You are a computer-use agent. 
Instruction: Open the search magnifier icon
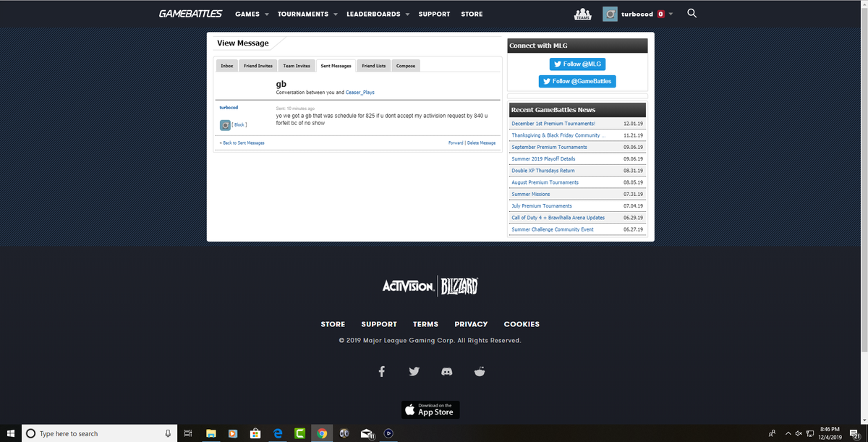tap(692, 13)
